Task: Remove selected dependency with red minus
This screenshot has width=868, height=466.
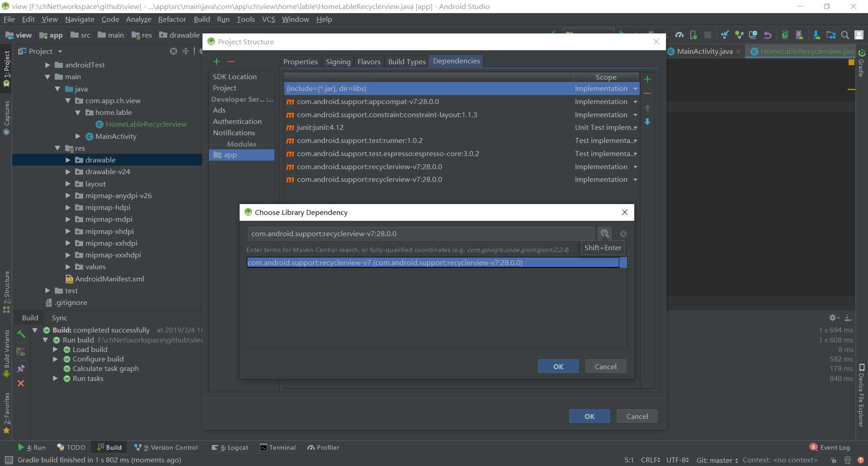Action: pyautogui.click(x=647, y=93)
